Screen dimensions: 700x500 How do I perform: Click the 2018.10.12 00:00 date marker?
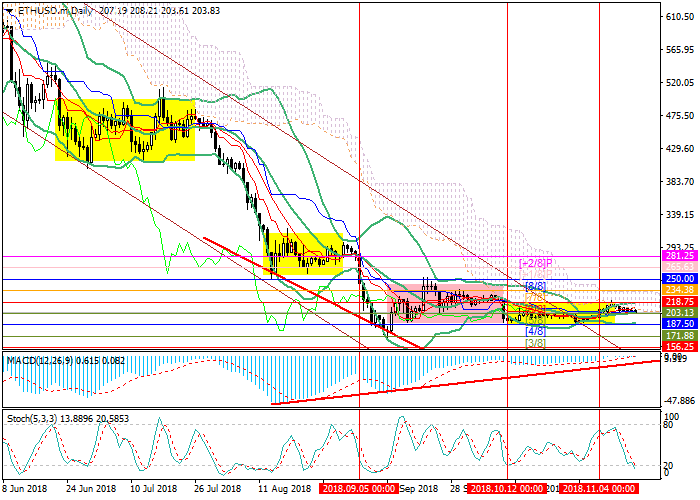pos(507,489)
